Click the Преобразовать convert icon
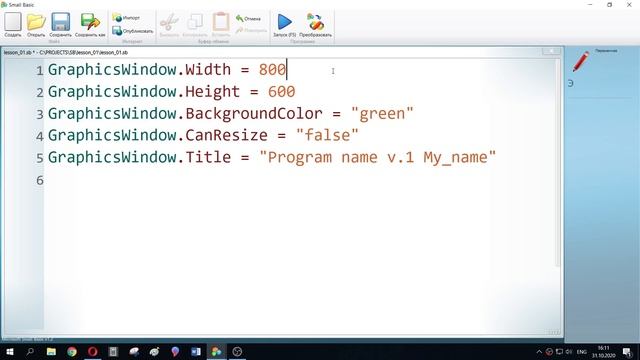The height and width of the screenshot is (360, 640). click(315, 24)
